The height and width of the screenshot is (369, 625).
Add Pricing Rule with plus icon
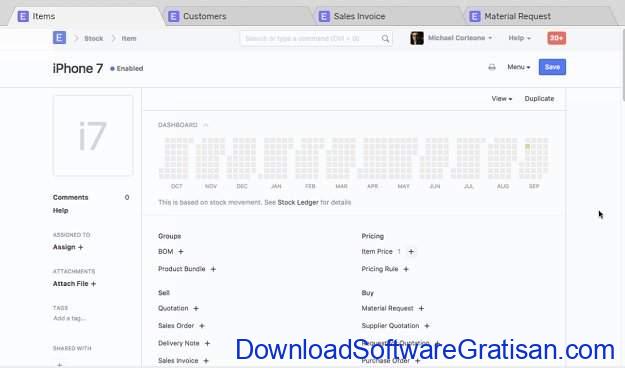coord(406,269)
